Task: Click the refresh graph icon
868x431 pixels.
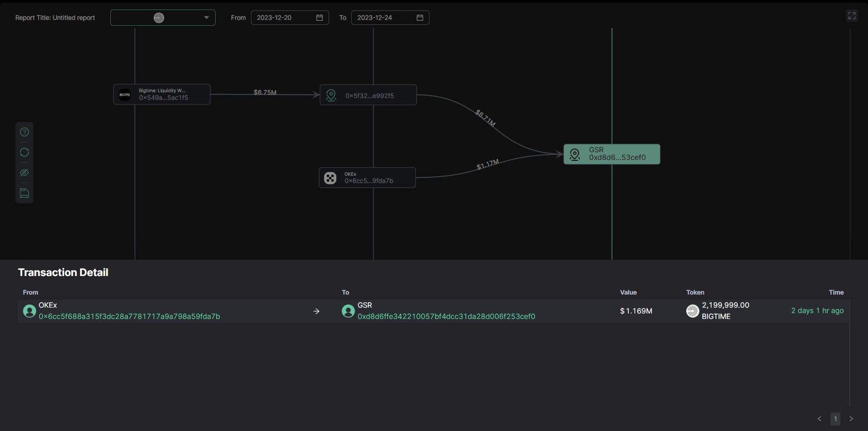Action: coord(24,152)
